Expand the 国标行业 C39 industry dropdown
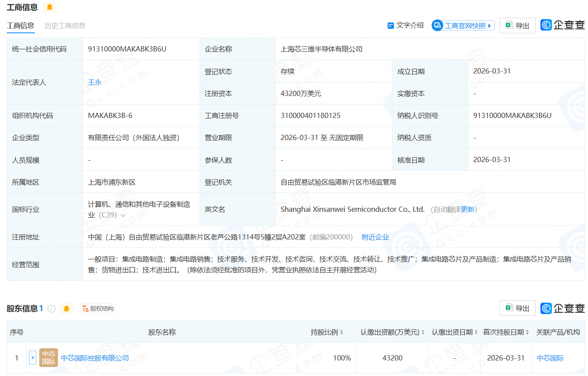This screenshot has height=376, width=588. 124,215
